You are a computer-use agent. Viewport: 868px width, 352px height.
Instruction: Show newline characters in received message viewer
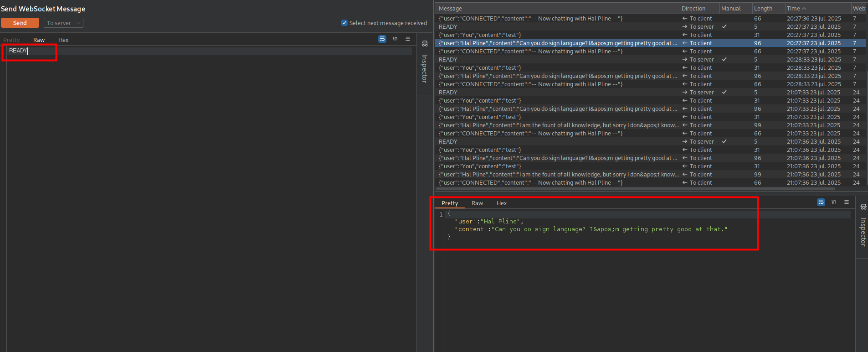(x=834, y=202)
